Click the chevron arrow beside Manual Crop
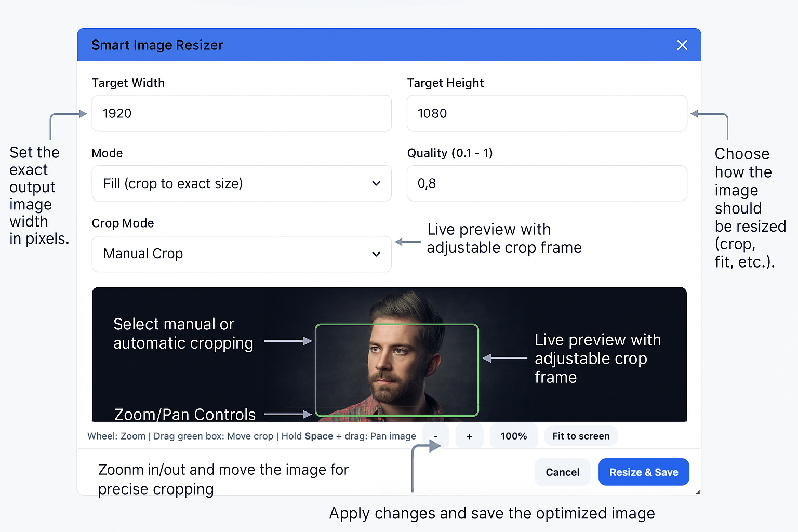This screenshot has width=798, height=532. 376,254
